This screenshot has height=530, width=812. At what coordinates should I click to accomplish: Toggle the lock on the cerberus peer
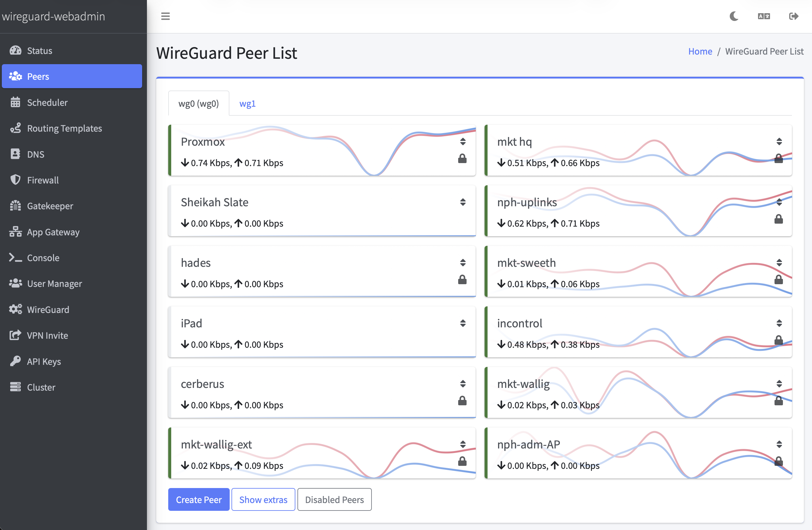(x=463, y=401)
